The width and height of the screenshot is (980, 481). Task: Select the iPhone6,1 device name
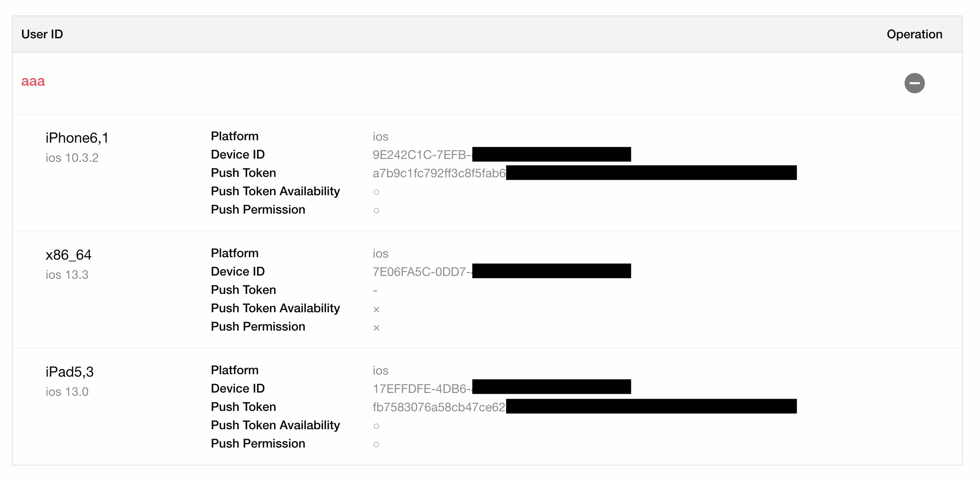[x=77, y=138]
